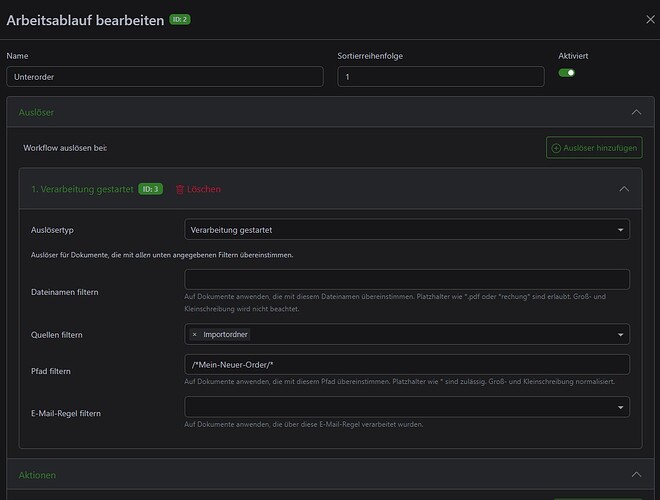Select the Pfad filtern text field

[407, 365]
